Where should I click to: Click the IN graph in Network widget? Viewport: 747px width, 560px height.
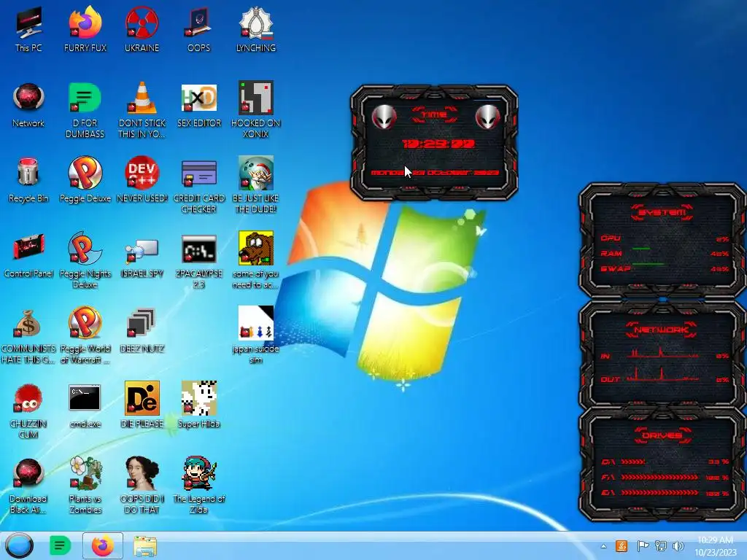coord(663,353)
